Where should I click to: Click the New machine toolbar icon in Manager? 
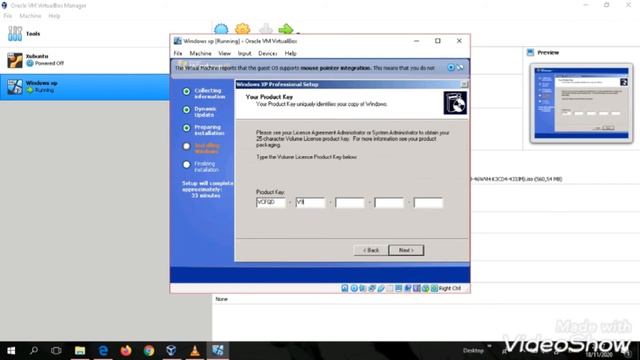coord(221,29)
